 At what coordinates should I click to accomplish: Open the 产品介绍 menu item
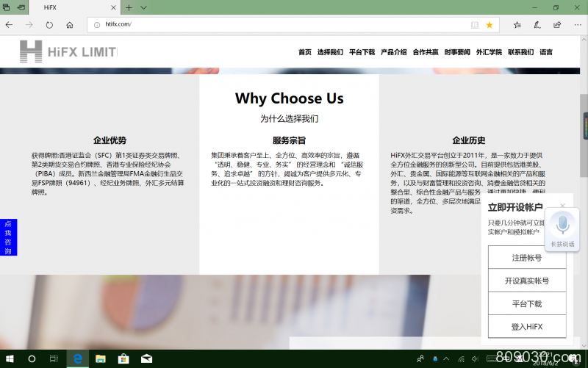[x=394, y=52]
